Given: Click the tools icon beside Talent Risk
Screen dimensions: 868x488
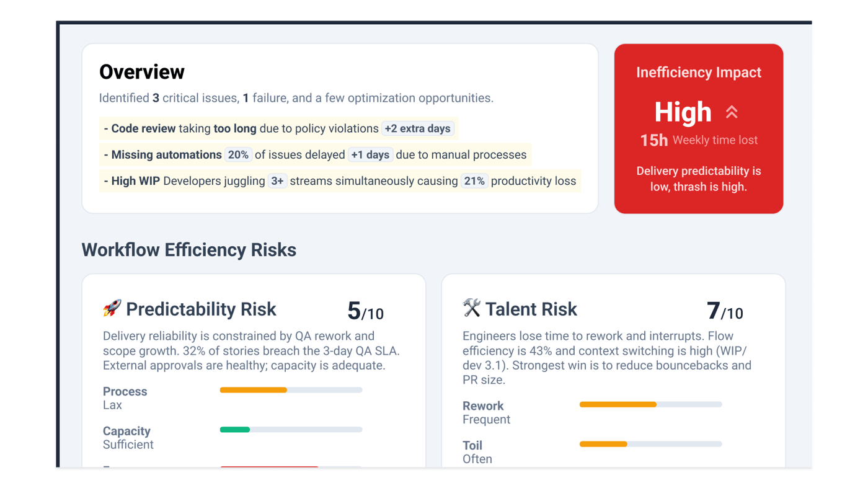Looking at the screenshot, I should 472,308.
